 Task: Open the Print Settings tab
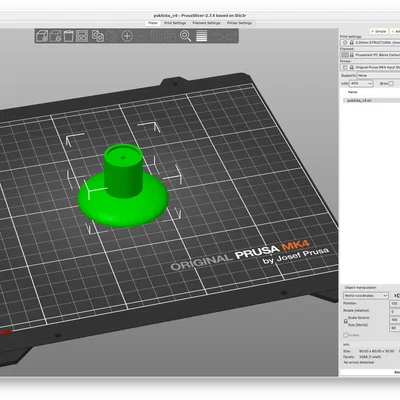click(175, 23)
